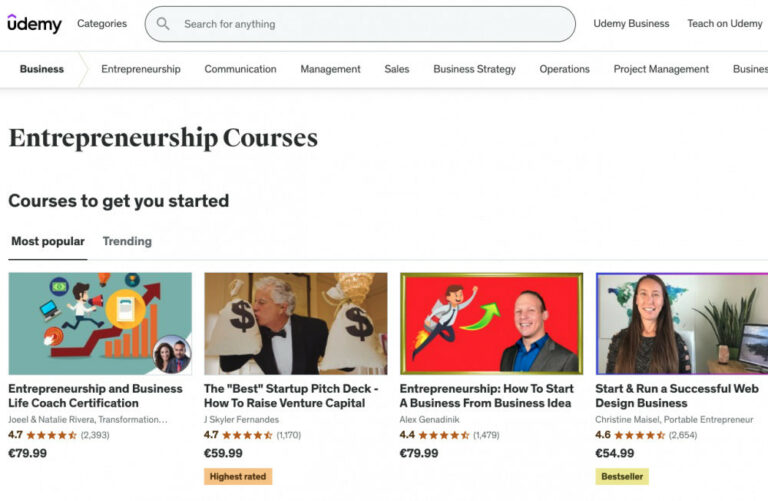The image size is (768, 501).
Task: Switch to the Trending tab
Action: click(x=127, y=241)
